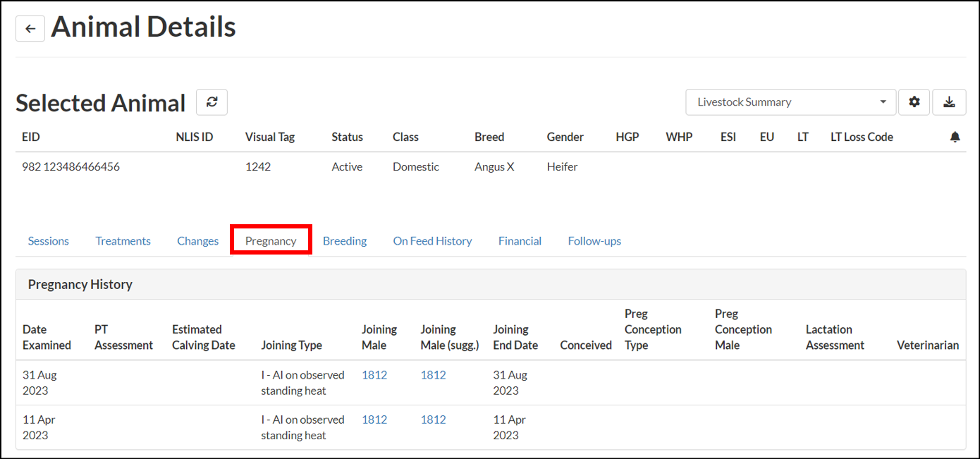This screenshot has height=459, width=980.
Task: Open the Follow-ups tab
Action: click(x=594, y=241)
